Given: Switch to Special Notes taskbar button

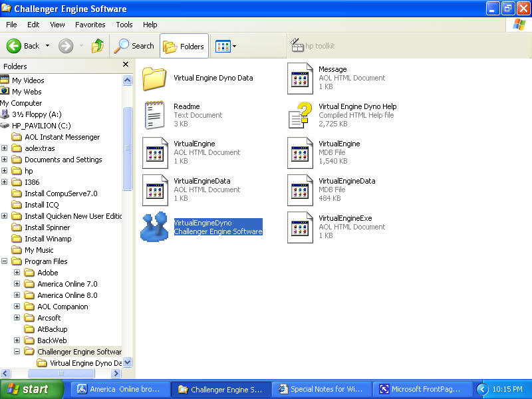Looking at the screenshot, I should pos(321,389).
